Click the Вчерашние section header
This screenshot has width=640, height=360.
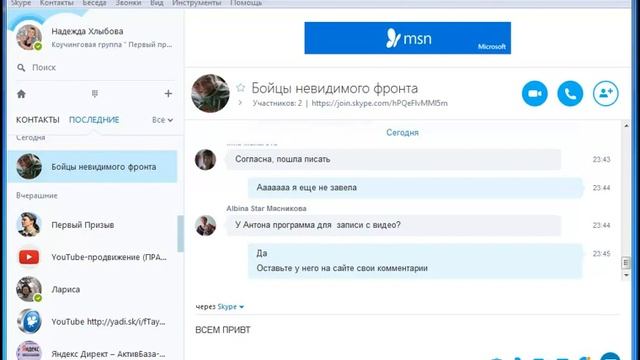(37, 196)
